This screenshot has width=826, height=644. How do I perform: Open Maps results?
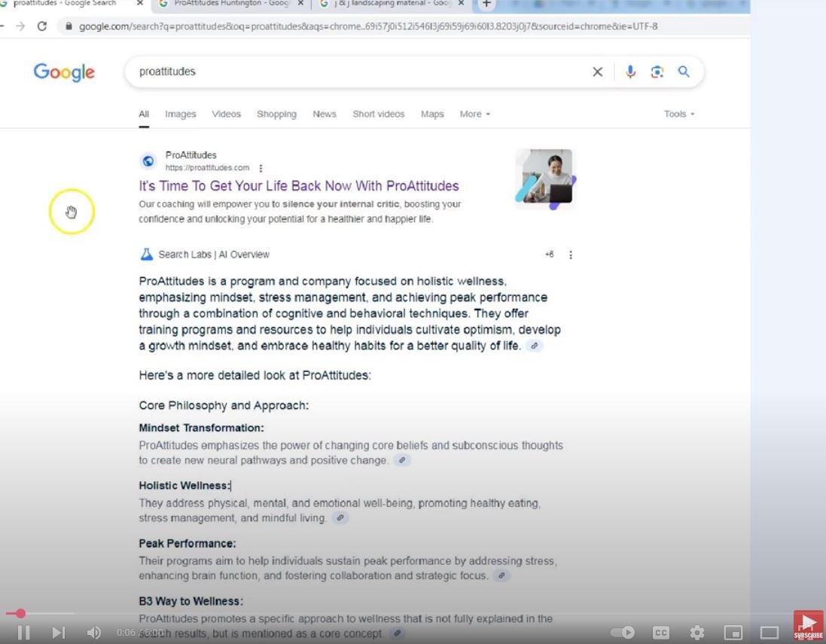[x=432, y=114]
